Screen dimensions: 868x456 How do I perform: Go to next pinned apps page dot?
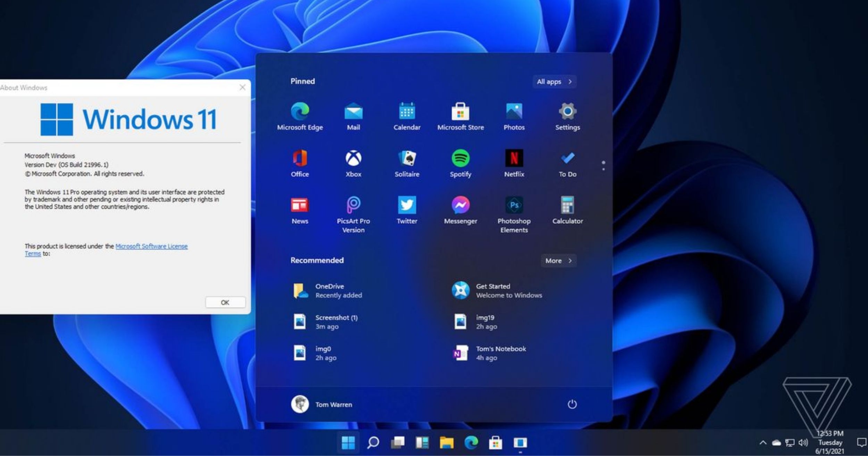click(603, 169)
